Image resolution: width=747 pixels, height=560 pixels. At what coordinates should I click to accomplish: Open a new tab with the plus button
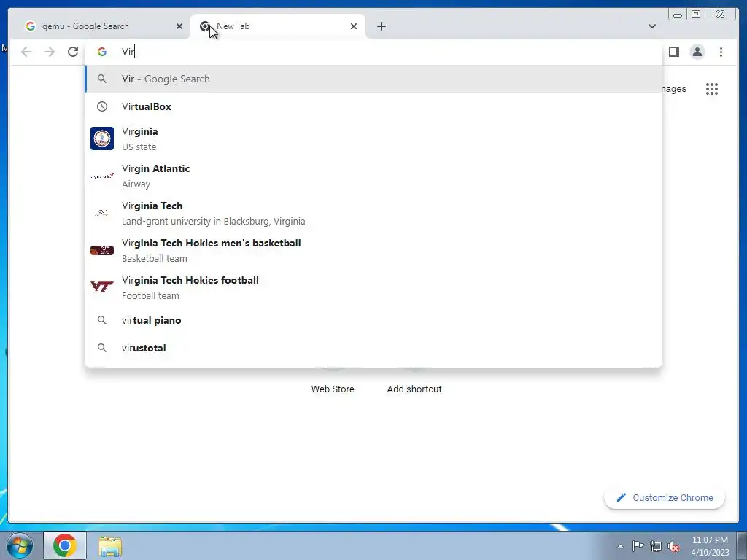point(381,26)
